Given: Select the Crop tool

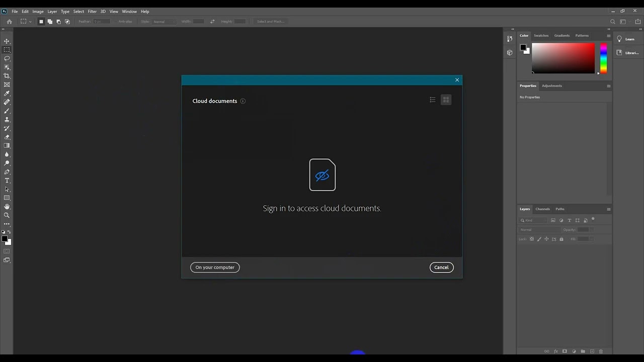Looking at the screenshot, I should click(7, 76).
